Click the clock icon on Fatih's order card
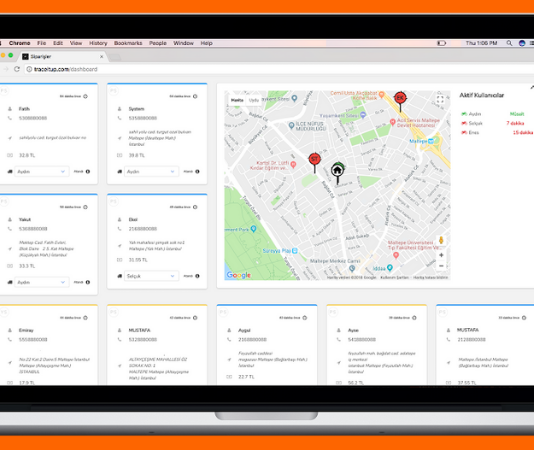Viewport: 534px width, 450px height. pyautogui.click(x=85, y=96)
